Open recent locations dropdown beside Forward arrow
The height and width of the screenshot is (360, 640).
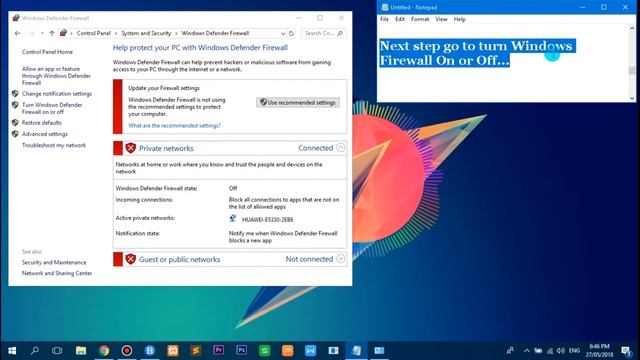pos(42,33)
